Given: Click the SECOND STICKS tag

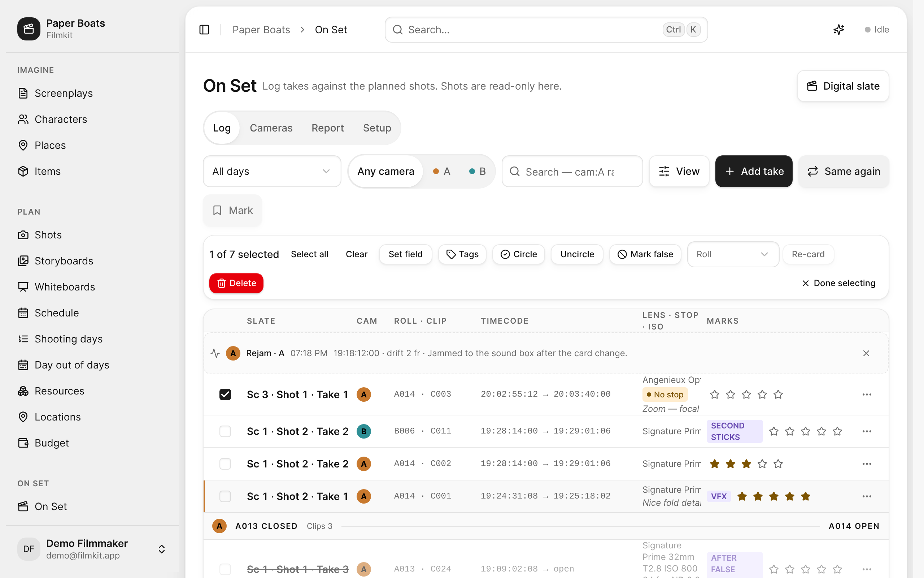Looking at the screenshot, I should [x=734, y=431].
